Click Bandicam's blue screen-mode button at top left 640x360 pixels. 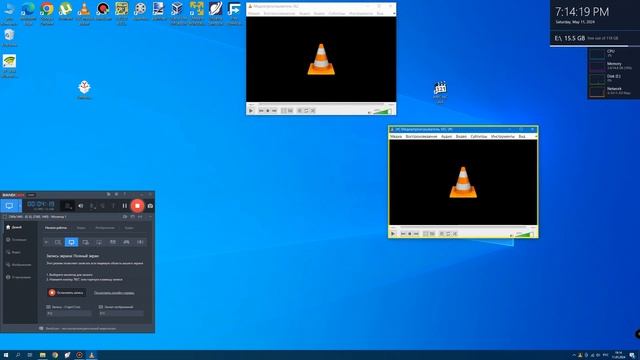point(9,206)
